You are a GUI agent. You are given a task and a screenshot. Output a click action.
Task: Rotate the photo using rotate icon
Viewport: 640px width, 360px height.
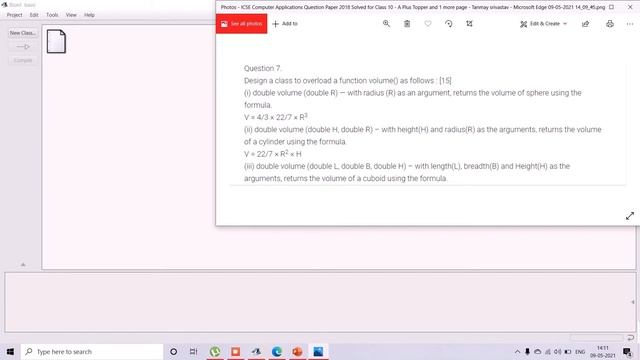pyautogui.click(x=449, y=24)
